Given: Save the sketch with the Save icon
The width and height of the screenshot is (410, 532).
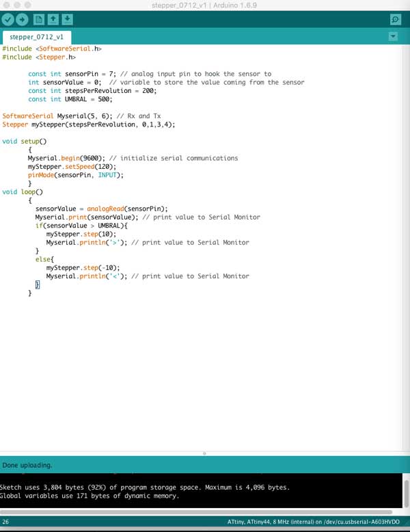Looking at the screenshot, I should [x=67, y=19].
